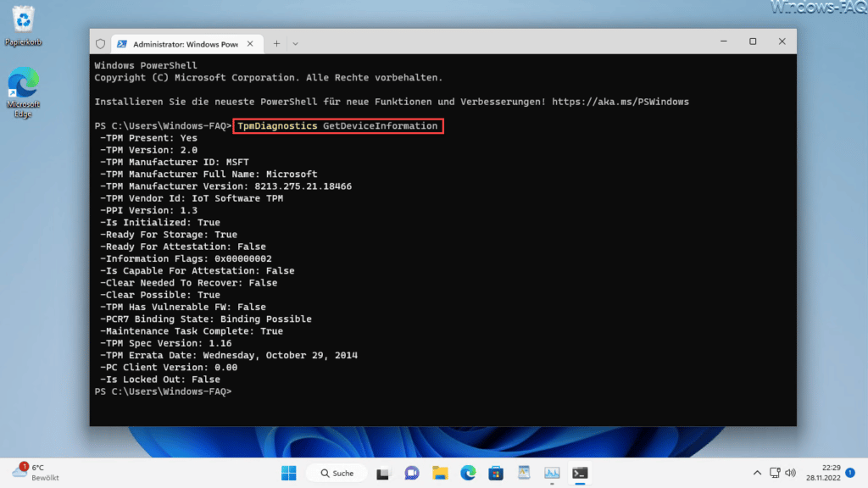
Task: Click the '-Ready For Storage: True' line
Action: tap(169, 235)
